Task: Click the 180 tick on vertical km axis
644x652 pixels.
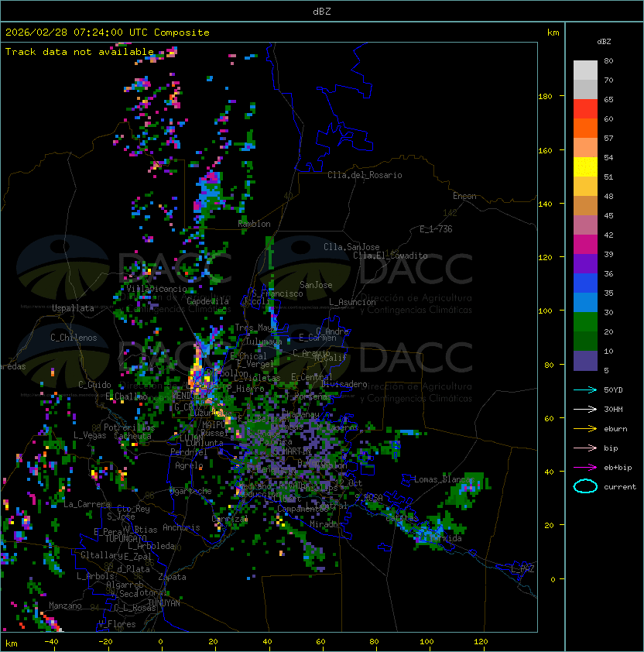Action: click(x=545, y=97)
